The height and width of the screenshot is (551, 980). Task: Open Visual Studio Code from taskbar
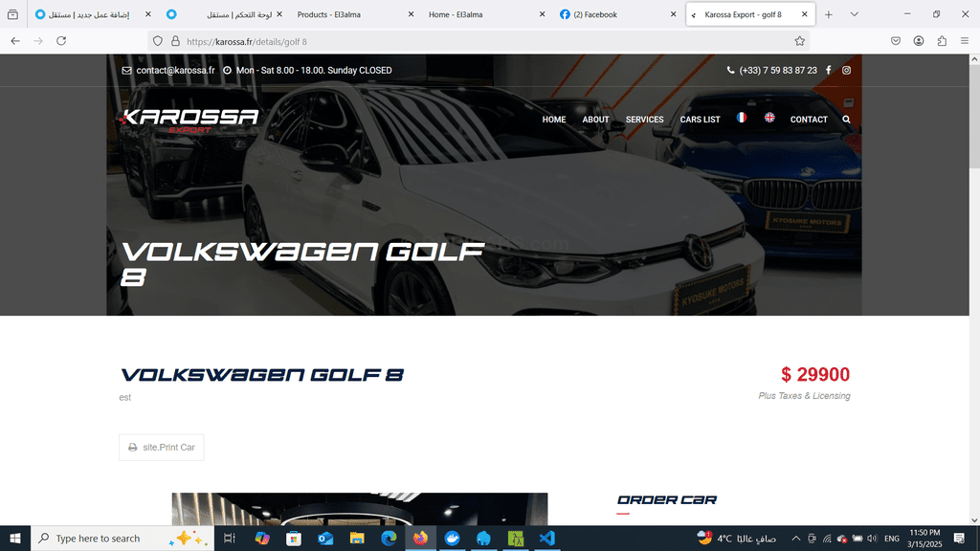pos(546,538)
